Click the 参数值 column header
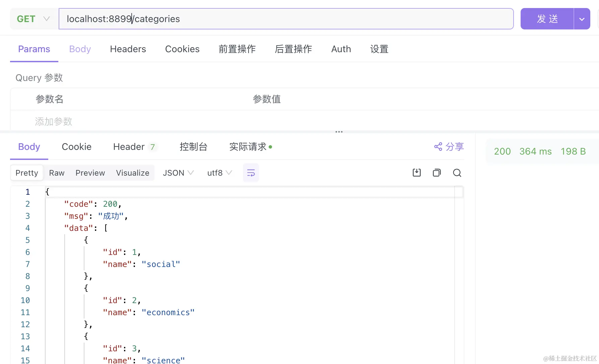The image size is (599, 364). pos(267,99)
